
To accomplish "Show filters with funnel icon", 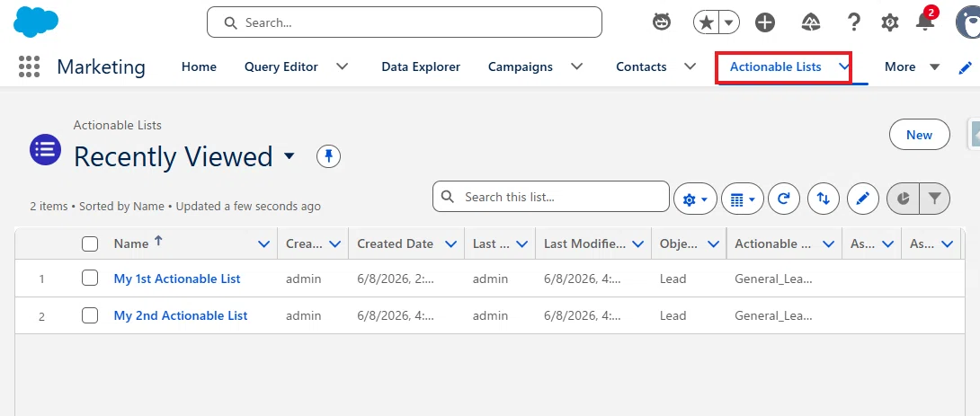I will 934,199.
